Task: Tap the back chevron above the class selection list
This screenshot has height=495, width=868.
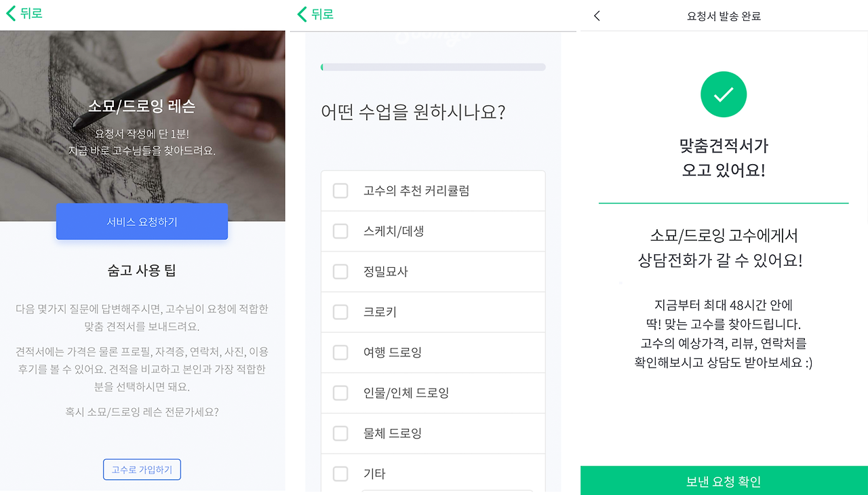Action: (300, 13)
